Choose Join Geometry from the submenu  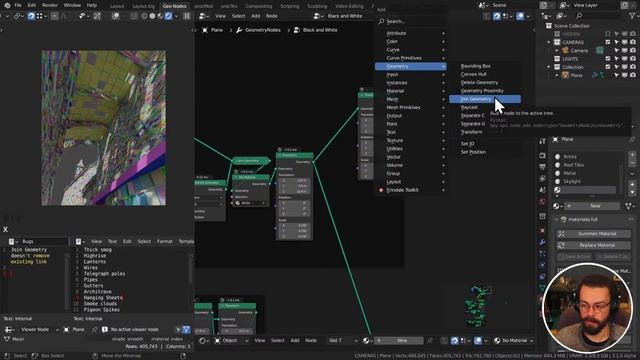pos(485,99)
